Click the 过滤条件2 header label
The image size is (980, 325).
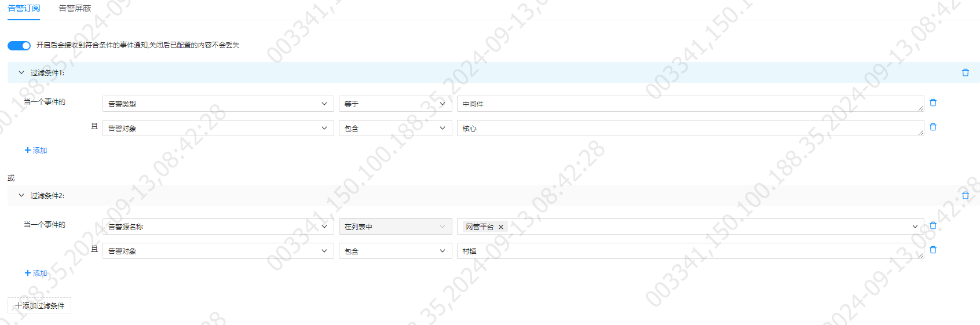(47, 195)
